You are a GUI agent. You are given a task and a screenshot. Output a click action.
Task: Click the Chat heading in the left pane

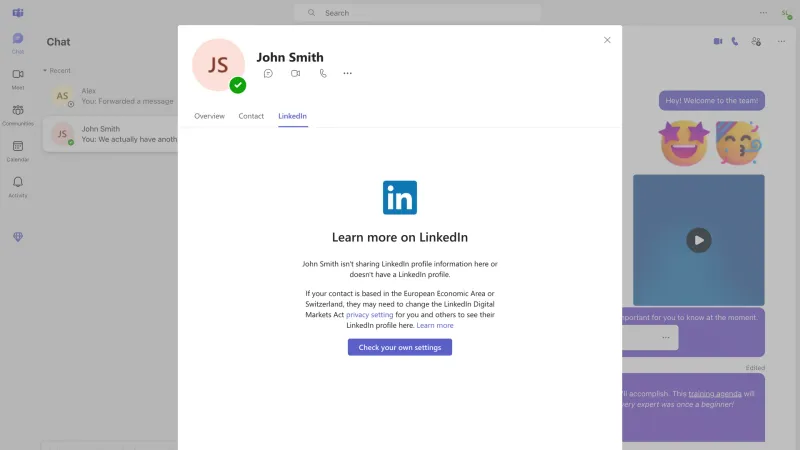58,42
